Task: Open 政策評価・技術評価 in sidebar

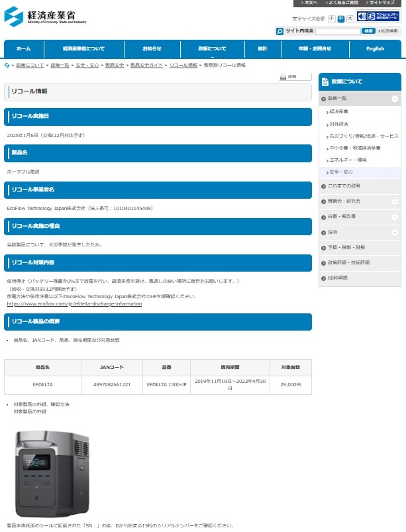Action: 348,263
